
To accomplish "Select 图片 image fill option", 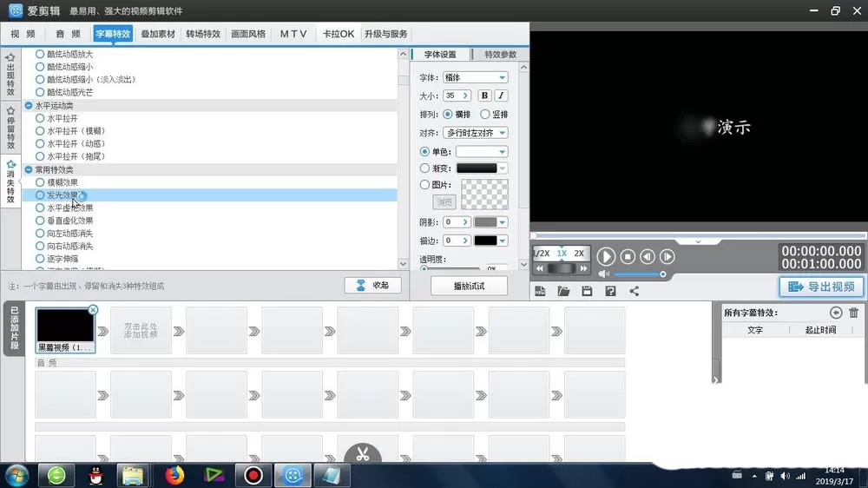I will tap(424, 184).
